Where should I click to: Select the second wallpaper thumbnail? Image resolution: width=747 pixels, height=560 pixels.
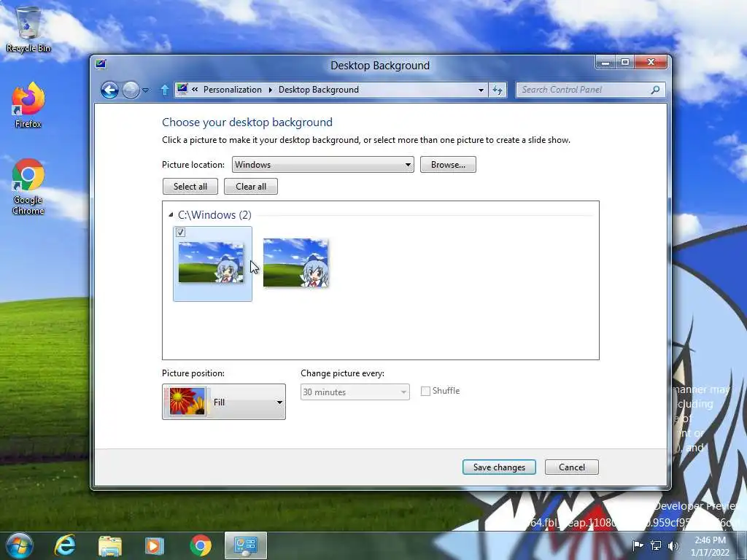click(296, 262)
